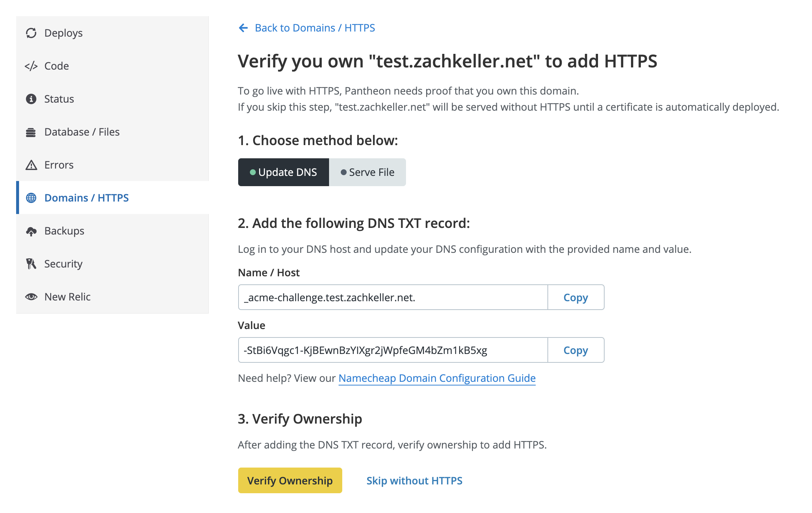Open the Namecheap Domain Configuration Guide
The image size is (812, 513).
pos(437,378)
